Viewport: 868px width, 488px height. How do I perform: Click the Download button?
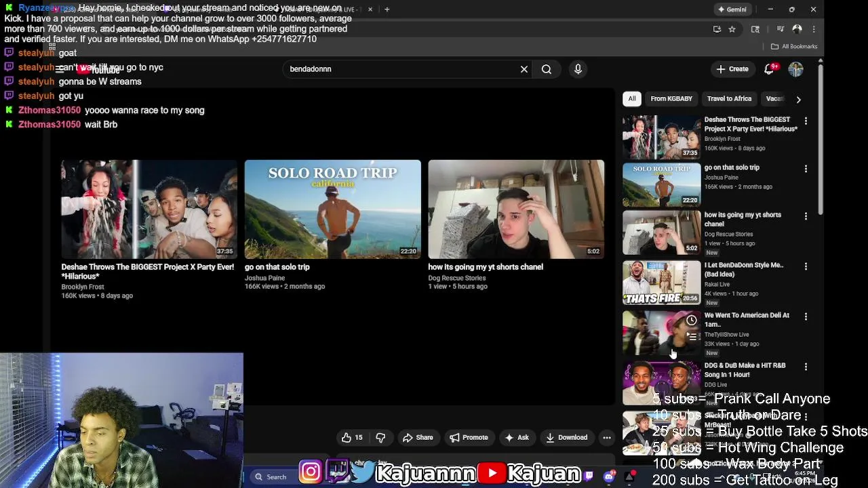pyautogui.click(x=567, y=438)
